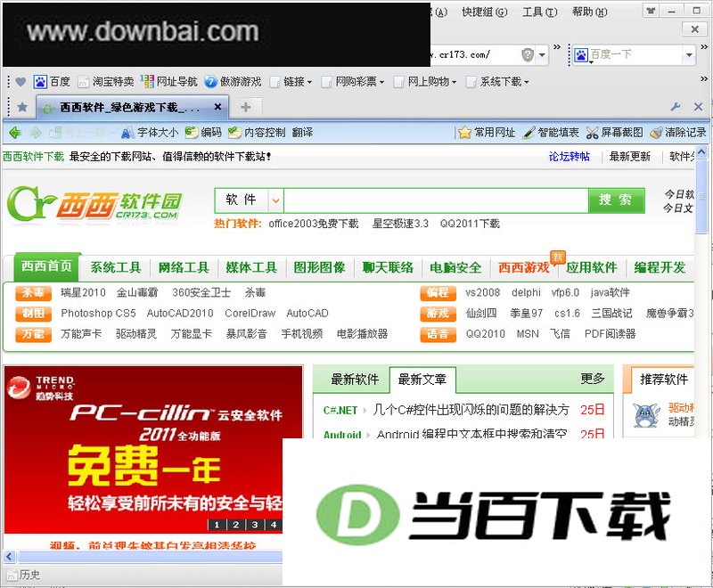
Task: Open the 百度 bookmark
Action: 53,82
